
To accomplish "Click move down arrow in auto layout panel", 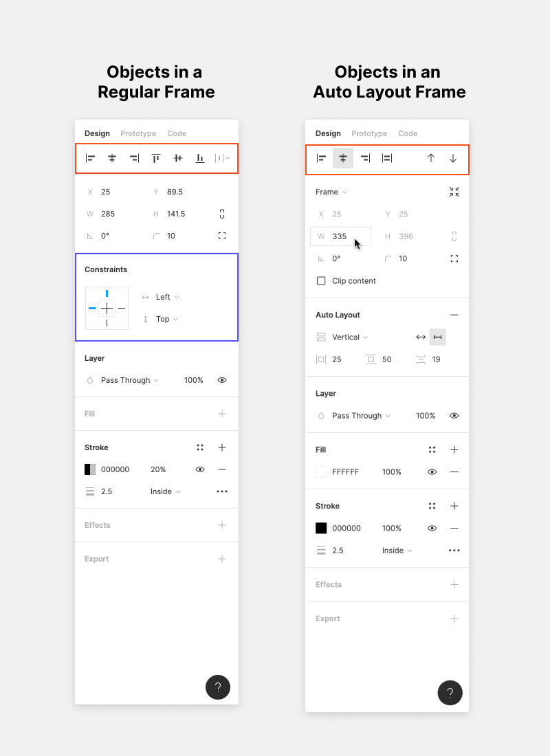I will coord(453,158).
